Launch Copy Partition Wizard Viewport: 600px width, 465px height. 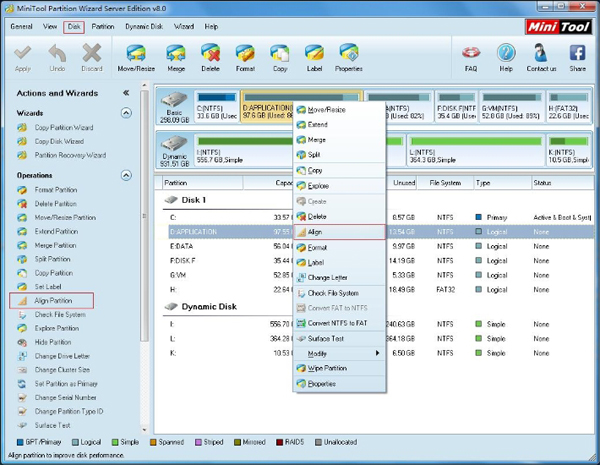[64, 127]
